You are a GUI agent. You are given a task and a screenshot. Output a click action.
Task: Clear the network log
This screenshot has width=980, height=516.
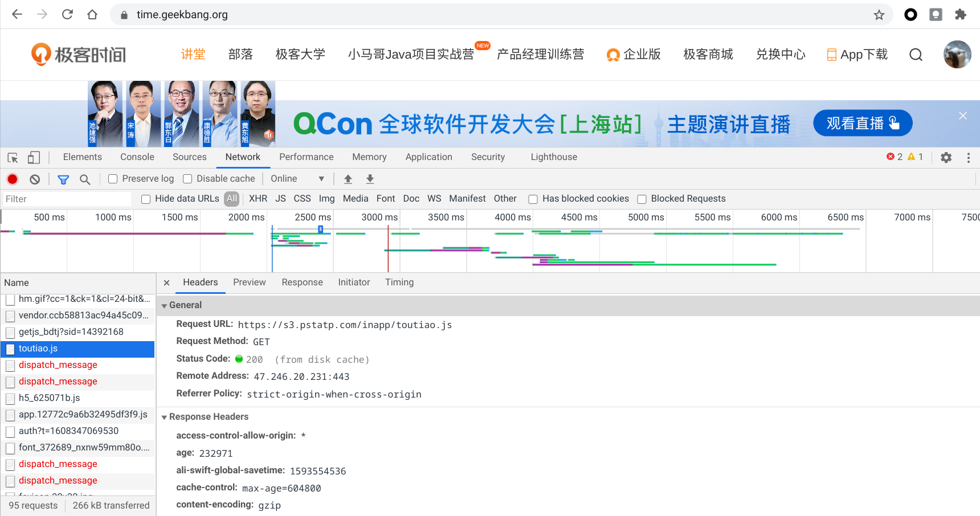(x=35, y=179)
